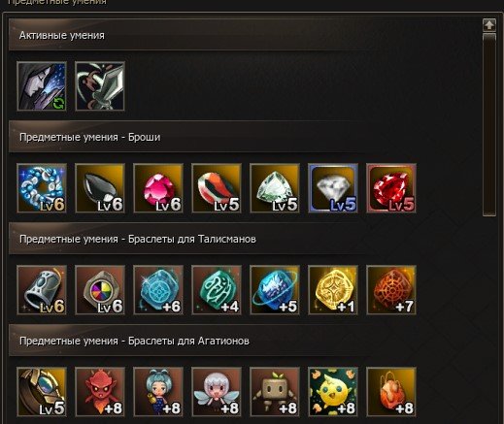
Task: Click the blue pearl brooch Lv6 icon
Action: pyautogui.click(x=42, y=188)
